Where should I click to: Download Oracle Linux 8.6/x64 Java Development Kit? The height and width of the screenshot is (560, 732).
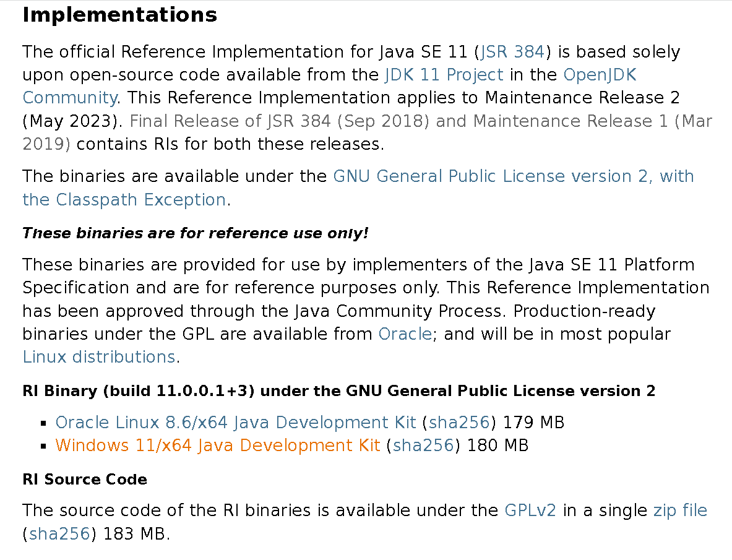click(x=236, y=423)
